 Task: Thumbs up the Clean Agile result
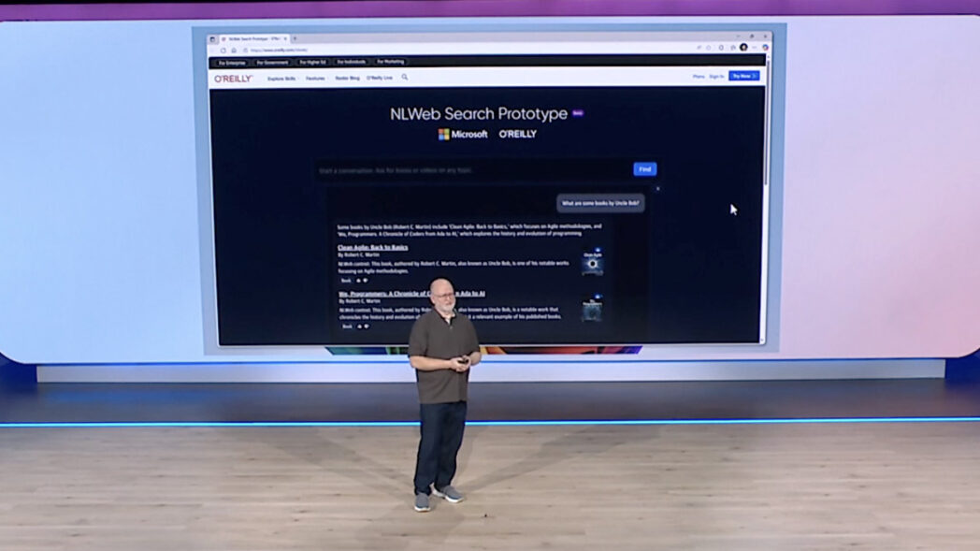[358, 280]
